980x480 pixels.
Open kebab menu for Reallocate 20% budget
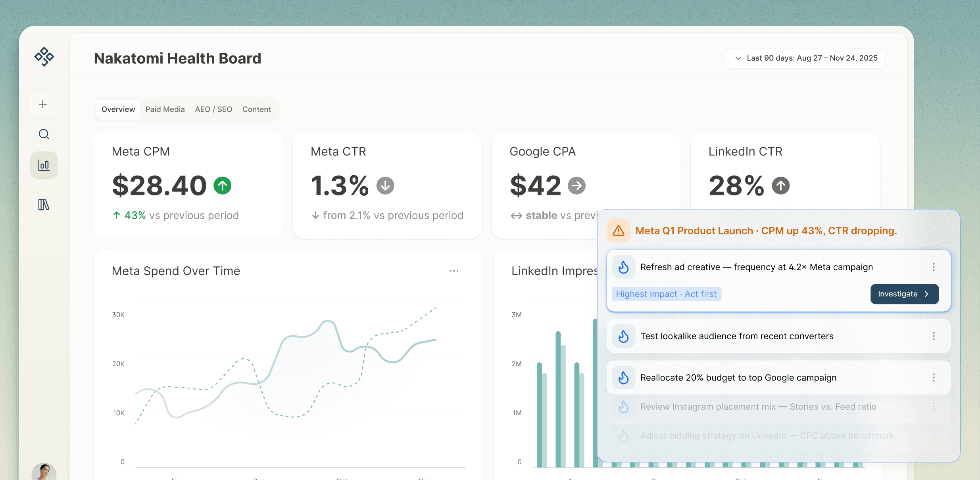click(x=934, y=378)
